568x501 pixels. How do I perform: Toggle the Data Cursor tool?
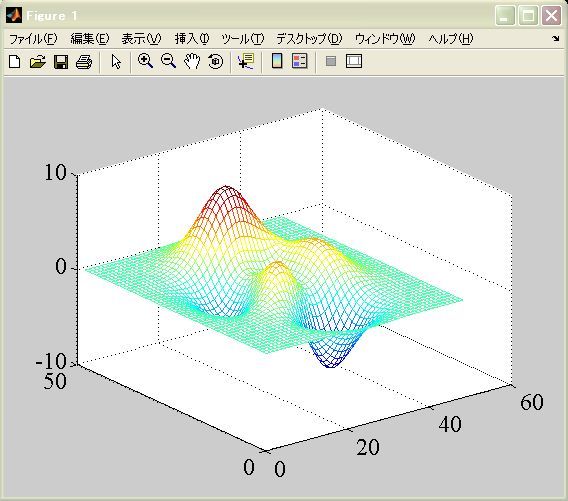pos(246,61)
